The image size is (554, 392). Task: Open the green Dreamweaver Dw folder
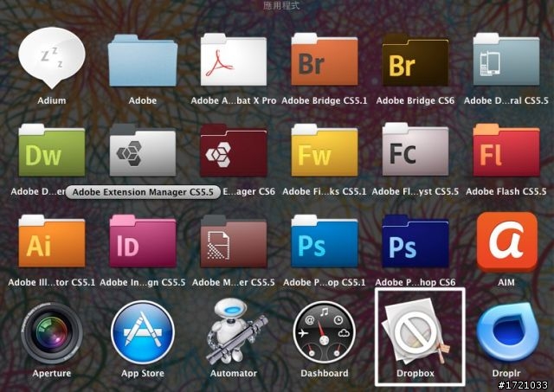click(52, 151)
